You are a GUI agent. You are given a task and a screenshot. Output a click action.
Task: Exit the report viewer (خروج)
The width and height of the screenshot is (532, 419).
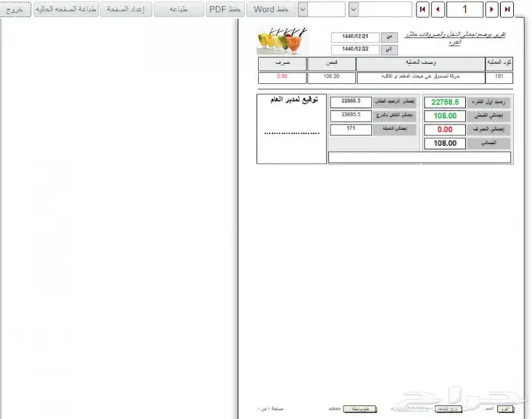pos(16,9)
